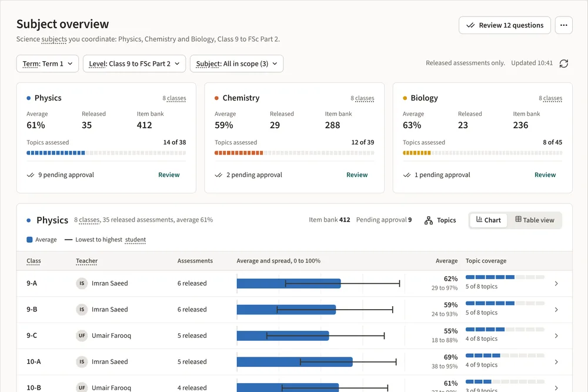Click Review 12 questions button
The width and height of the screenshot is (588, 392).
tap(505, 25)
